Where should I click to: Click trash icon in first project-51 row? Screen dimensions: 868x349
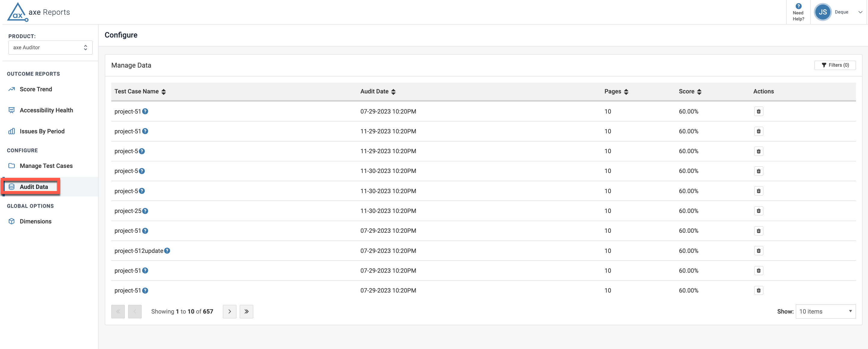click(759, 111)
